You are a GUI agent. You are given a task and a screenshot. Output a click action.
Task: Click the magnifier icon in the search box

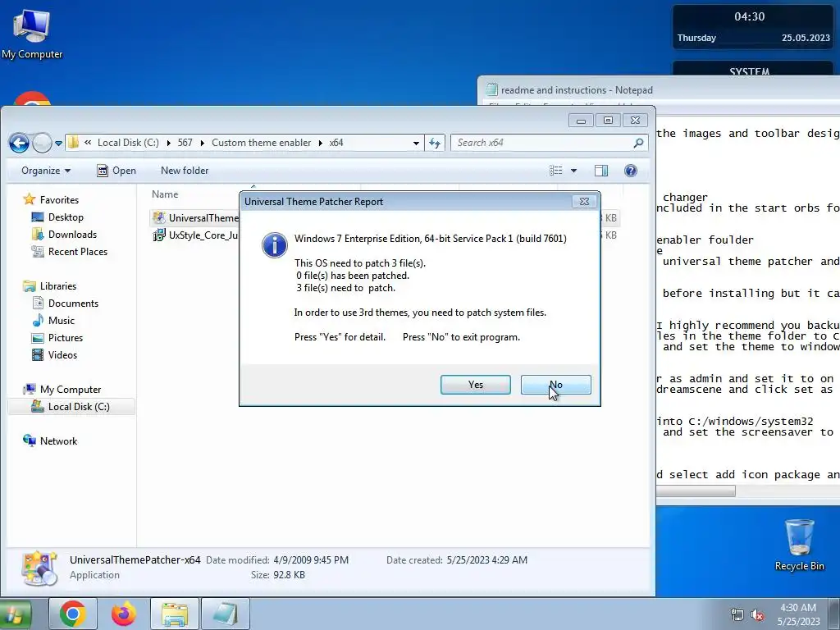click(638, 143)
